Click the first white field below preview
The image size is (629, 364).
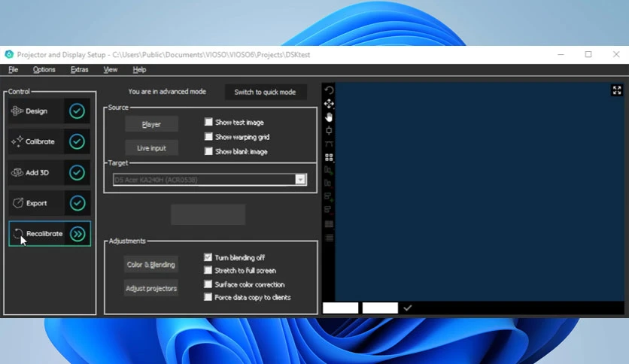point(340,308)
